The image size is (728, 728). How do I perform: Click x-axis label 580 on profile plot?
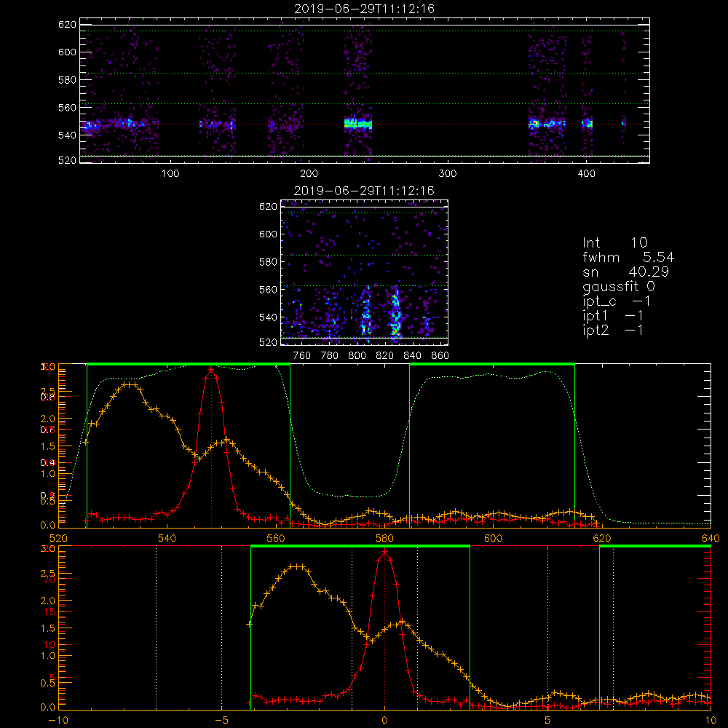384,538
